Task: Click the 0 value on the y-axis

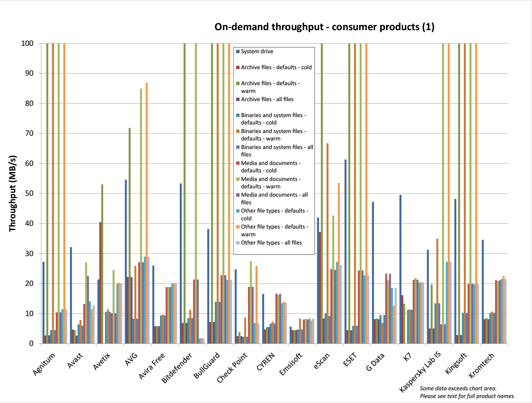Action: [x=31, y=344]
